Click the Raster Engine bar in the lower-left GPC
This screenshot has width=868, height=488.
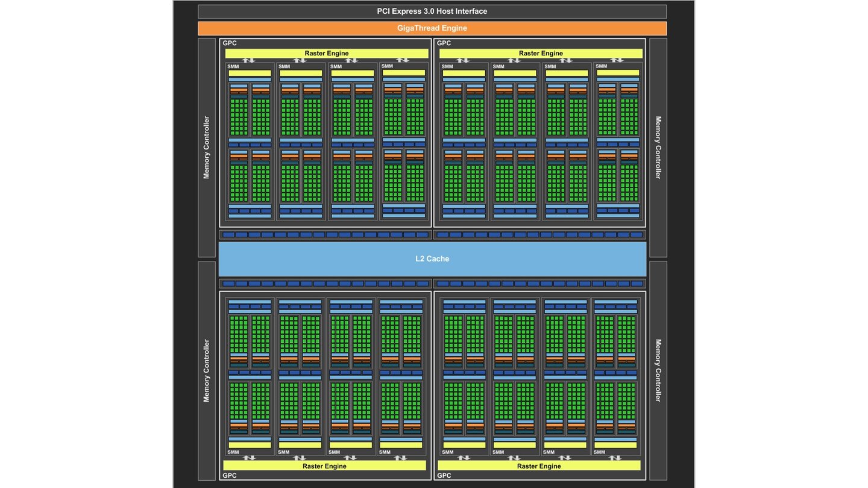tap(325, 466)
